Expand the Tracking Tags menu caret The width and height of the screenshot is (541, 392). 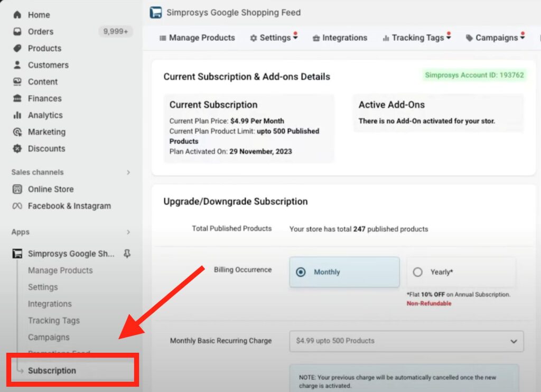tap(449, 38)
